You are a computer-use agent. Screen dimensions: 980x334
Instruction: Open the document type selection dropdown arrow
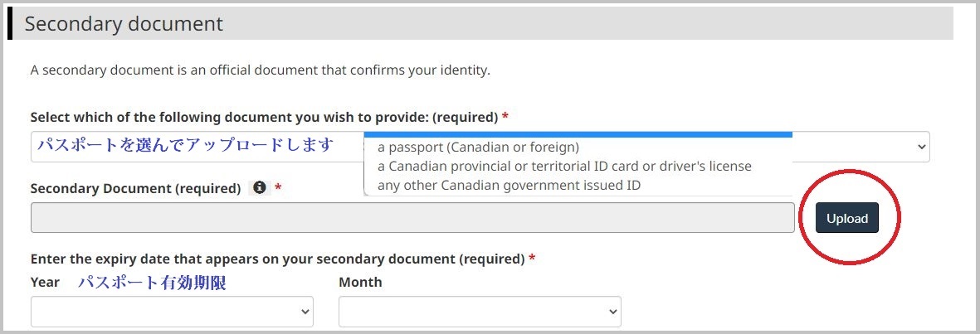[920, 147]
